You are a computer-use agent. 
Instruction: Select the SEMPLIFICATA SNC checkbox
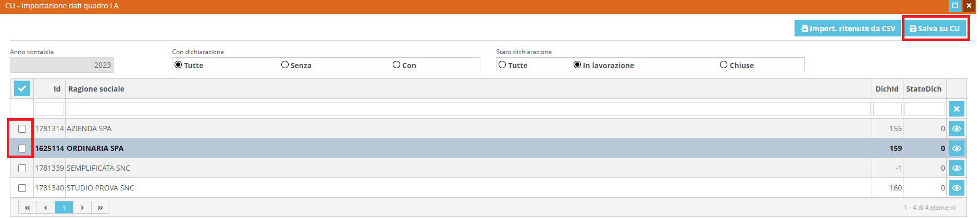click(22, 168)
